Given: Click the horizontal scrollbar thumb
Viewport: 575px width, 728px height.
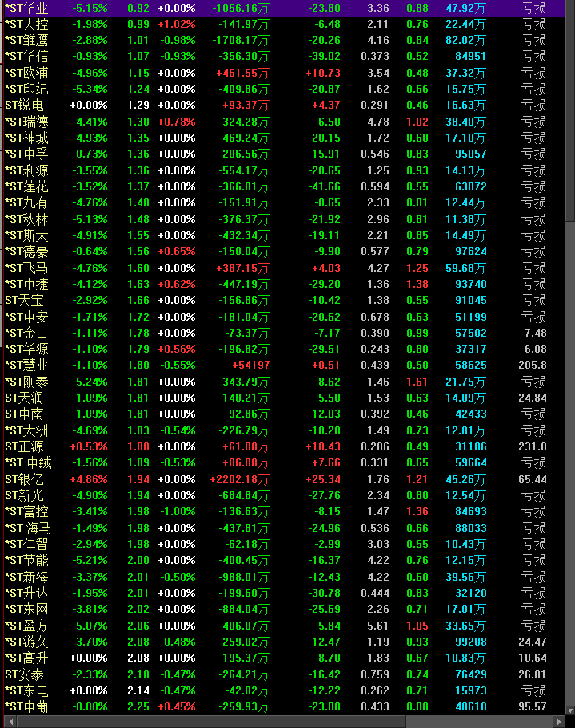Looking at the screenshot, I should pos(211,722).
